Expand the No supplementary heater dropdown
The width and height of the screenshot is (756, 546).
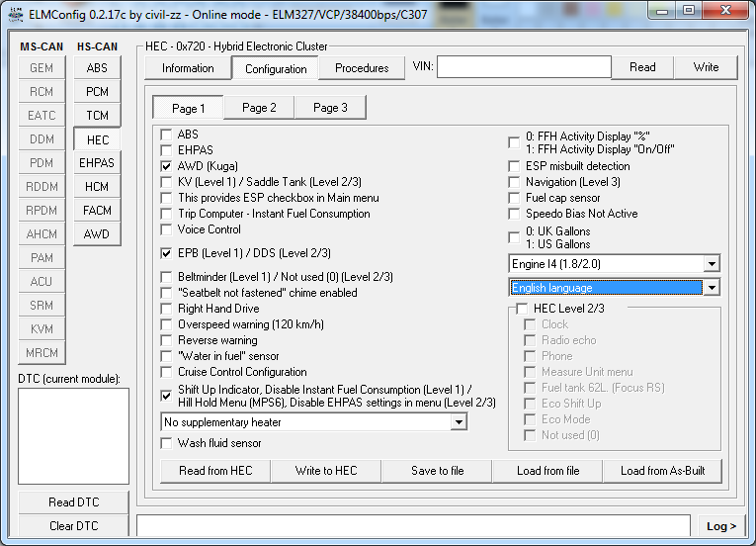pos(458,422)
